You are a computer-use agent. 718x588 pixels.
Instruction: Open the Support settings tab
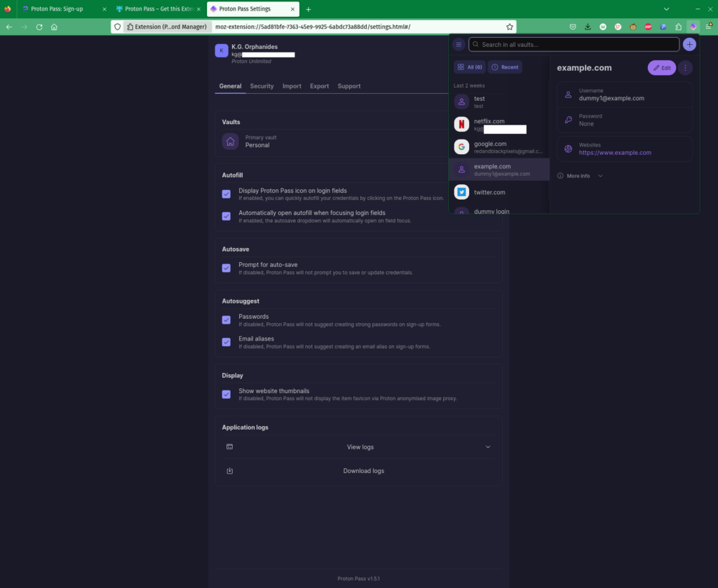(x=349, y=86)
